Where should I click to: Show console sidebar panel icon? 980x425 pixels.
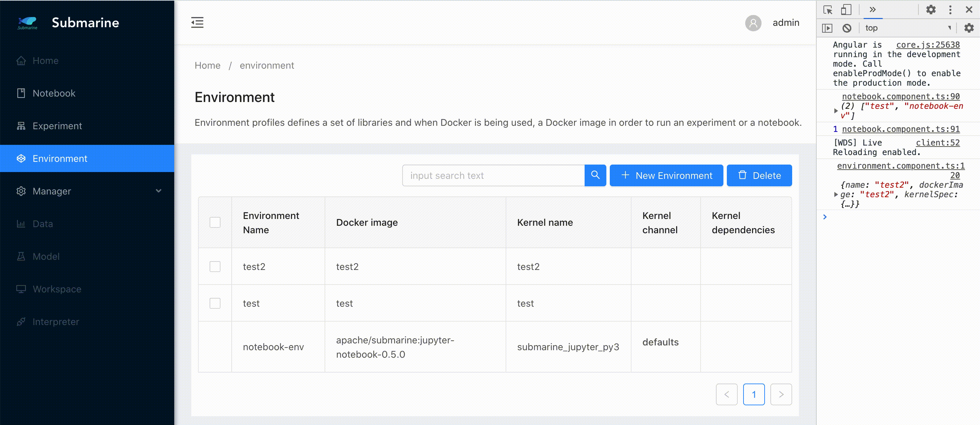(827, 28)
